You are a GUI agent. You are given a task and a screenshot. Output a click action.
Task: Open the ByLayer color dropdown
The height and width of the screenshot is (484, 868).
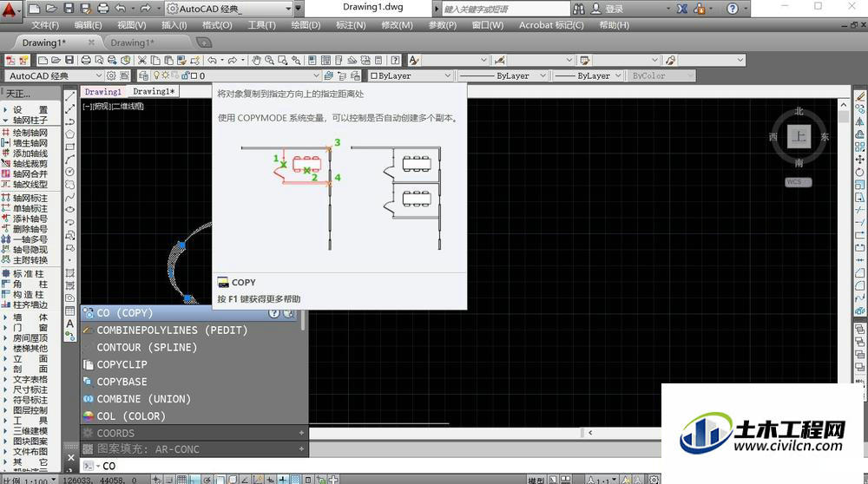click(447, 75)
